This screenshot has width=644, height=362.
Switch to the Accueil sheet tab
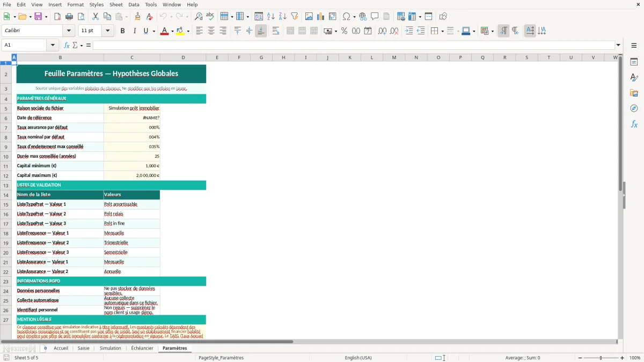click(61, 349)
